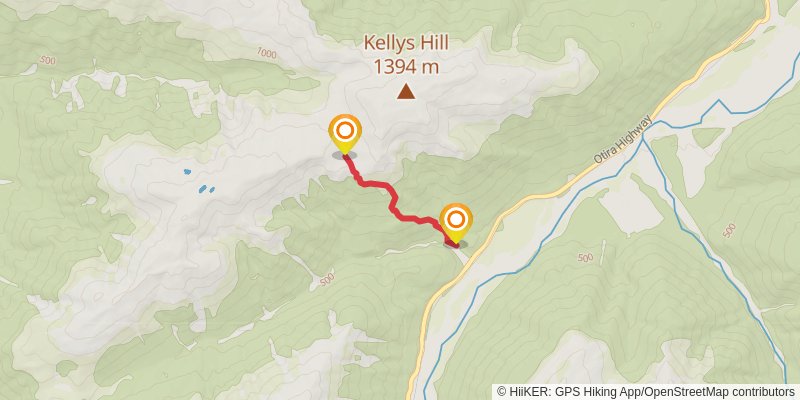Click the single small pond north of the pair
The height and width of the screenshot is (400, 800).
(x=187, y=172)
